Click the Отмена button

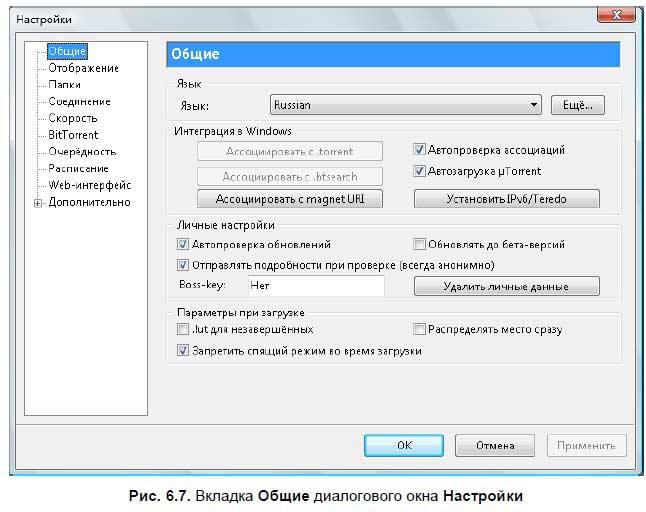click(495, 445)
